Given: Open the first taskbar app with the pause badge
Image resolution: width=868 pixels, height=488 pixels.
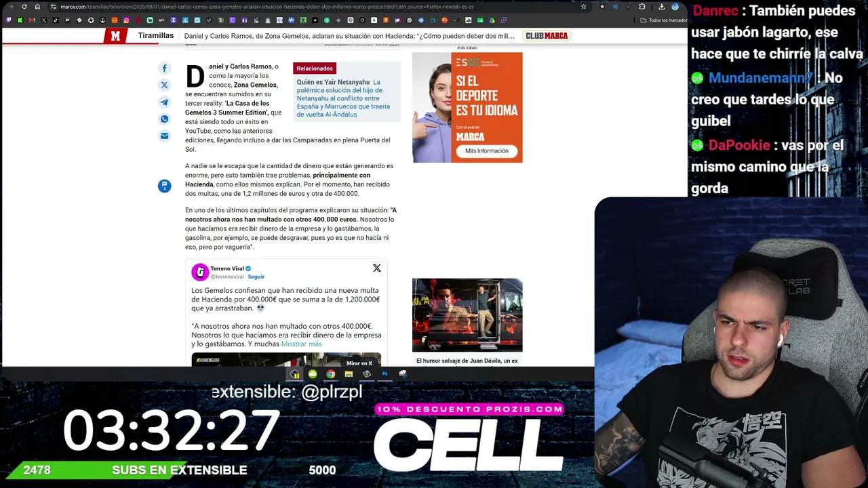Looking at the screenshot, I should (x=294, y=374).
